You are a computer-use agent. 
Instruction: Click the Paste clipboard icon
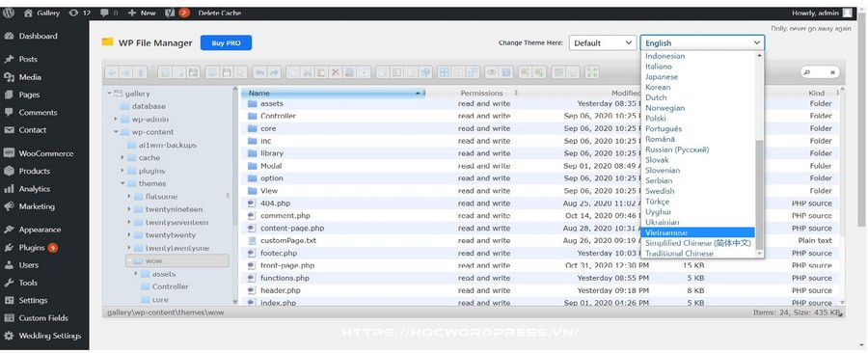click(x=321, y=72)
